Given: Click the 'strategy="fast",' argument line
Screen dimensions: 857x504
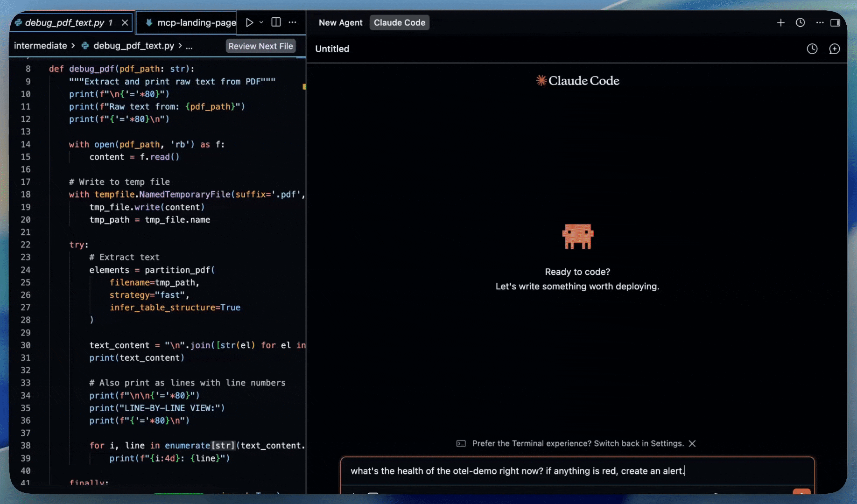Looking at the screenshot, I should pos(149,295).
